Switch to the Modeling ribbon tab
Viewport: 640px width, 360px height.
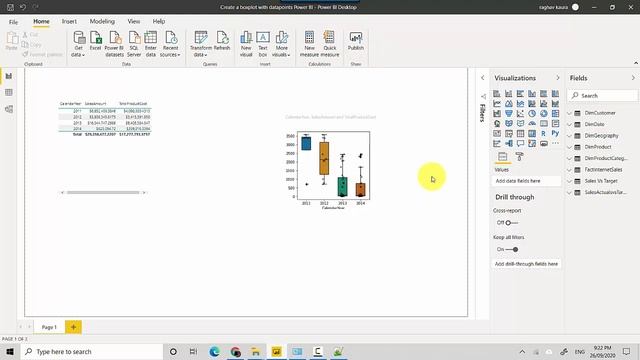pyautogui.click(x=102, y=22)
